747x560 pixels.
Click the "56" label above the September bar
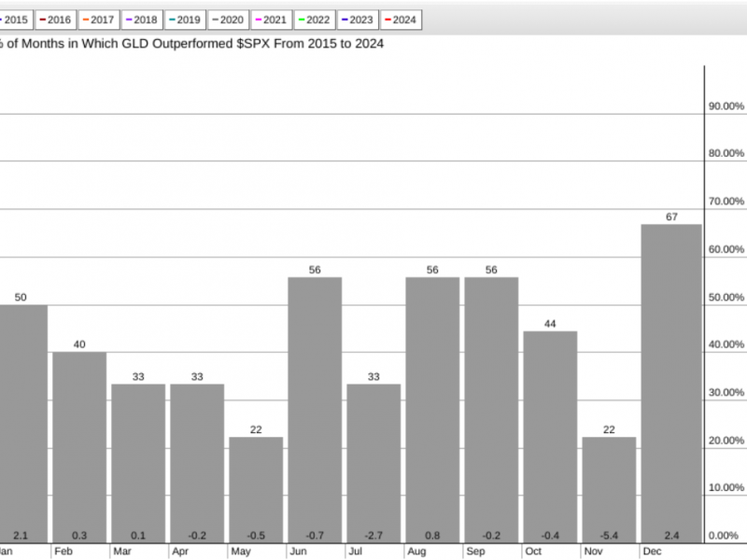pyautogui.click(x=491, y=270)
